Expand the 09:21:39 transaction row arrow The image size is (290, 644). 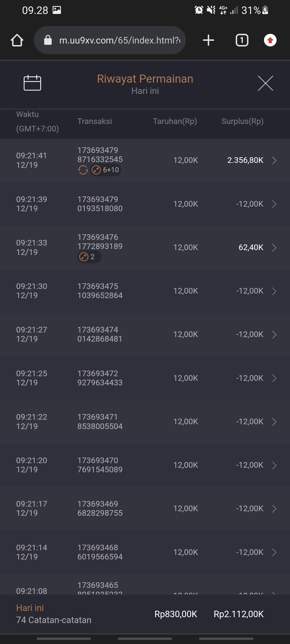(274, 204)
